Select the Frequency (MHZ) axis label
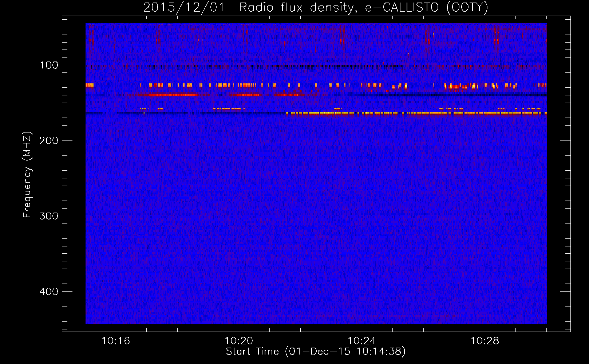 coord(27,174)
